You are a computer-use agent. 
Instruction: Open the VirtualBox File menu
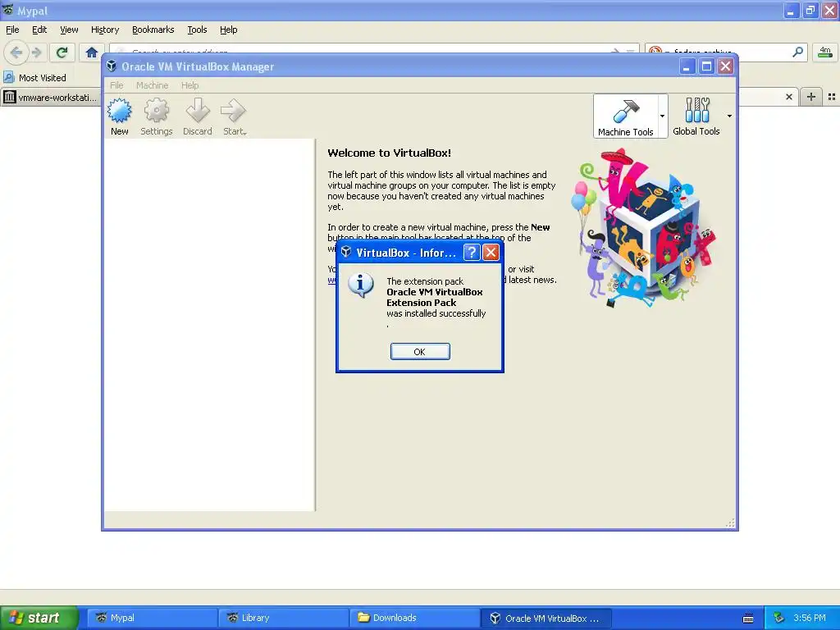point(116,85)
